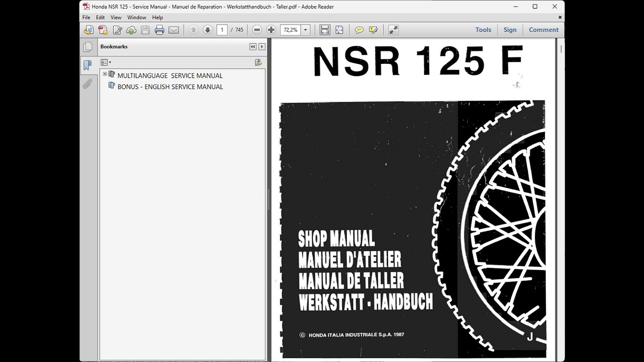
Task: Click the find current bookmark icon
Action: click(258, 63)
